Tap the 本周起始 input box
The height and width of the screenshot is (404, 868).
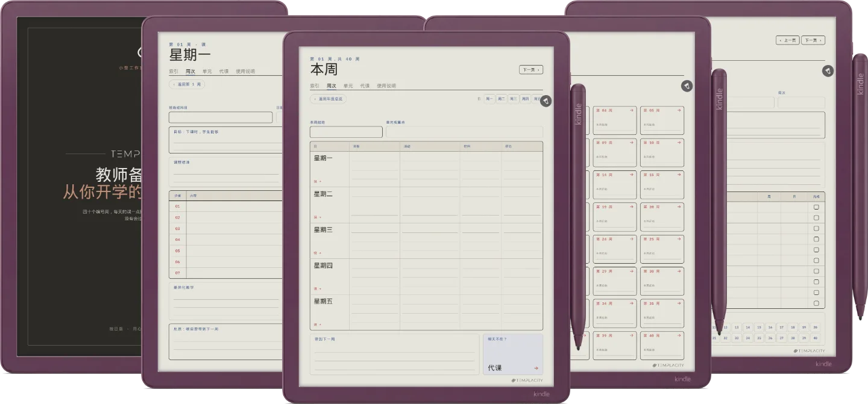click(x=346, y=132)
